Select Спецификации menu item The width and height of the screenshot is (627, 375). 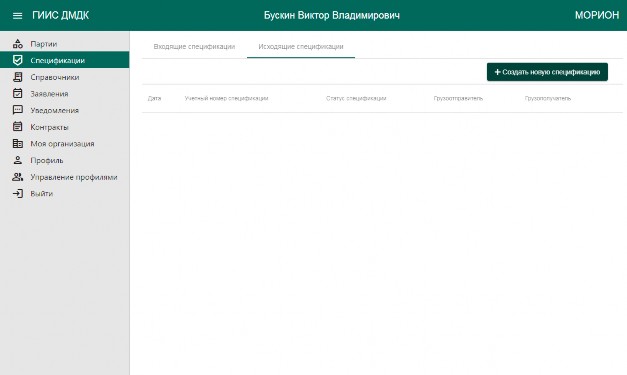[x=64, y=60]
